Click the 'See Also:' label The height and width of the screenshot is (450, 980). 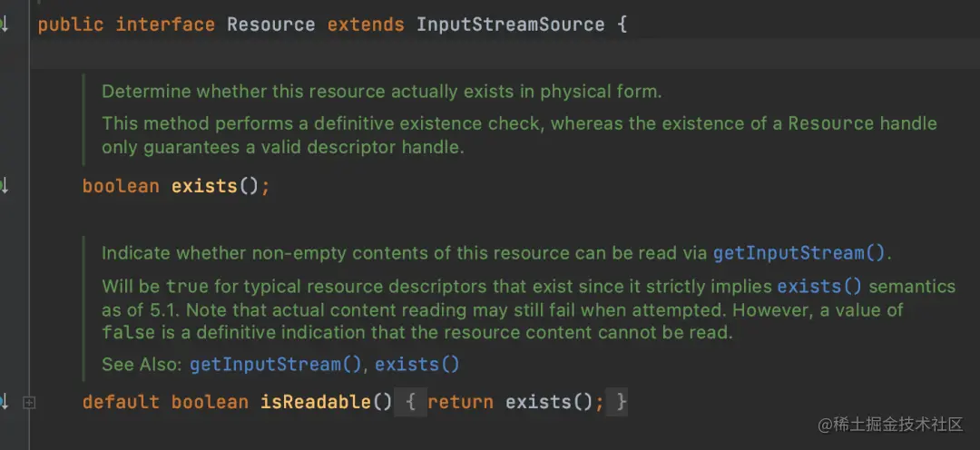pyautogui.click(x=142, y=364)
